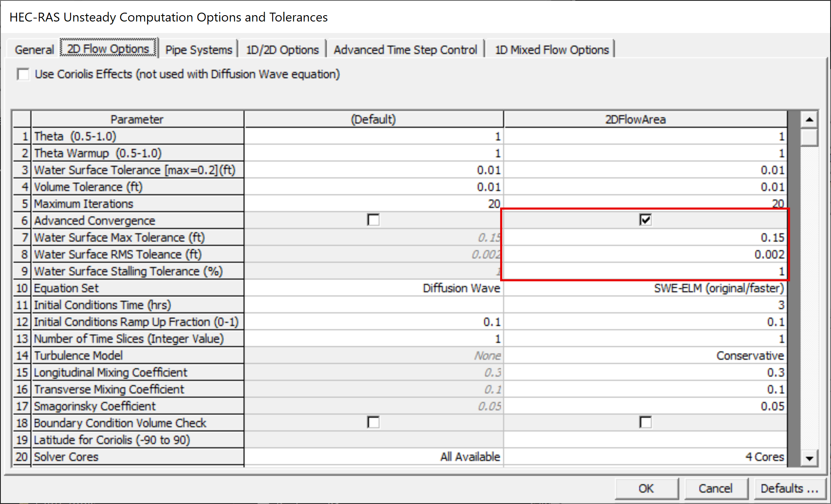Click Longitudinal Mixing Coefficient 0.3 for 2DFlowArea
The height and width of the screenshot is (504, 831).
(x=645, y=372)
